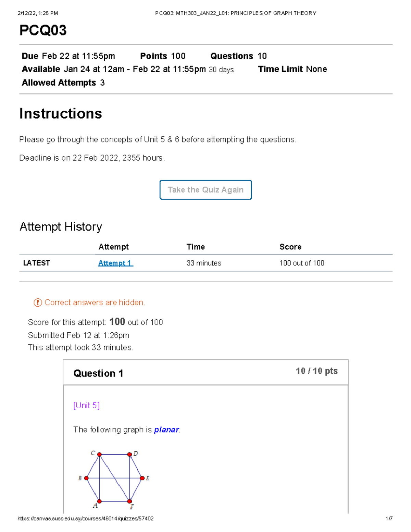The image size is (411, 532).
Task: Click the Allowed Attempts 3 text
Action: [63, 82]
